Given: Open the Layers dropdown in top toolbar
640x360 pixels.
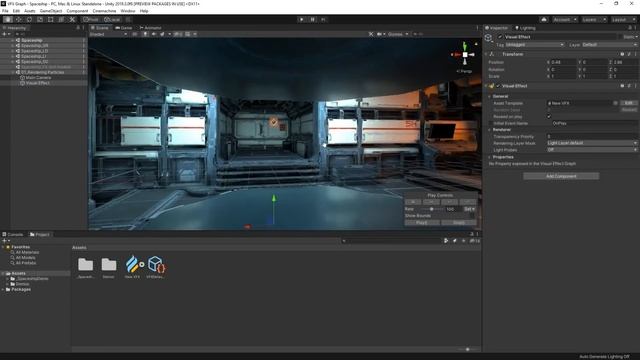Looking at the screenshot, I should pyautogui.click(x=593, y=20).
